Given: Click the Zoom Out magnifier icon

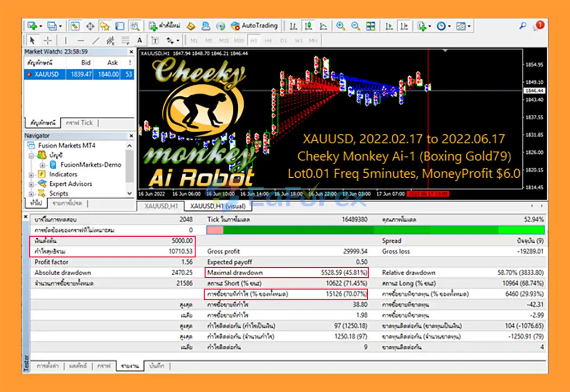Looking at the screenshot, I should point(355,26).
